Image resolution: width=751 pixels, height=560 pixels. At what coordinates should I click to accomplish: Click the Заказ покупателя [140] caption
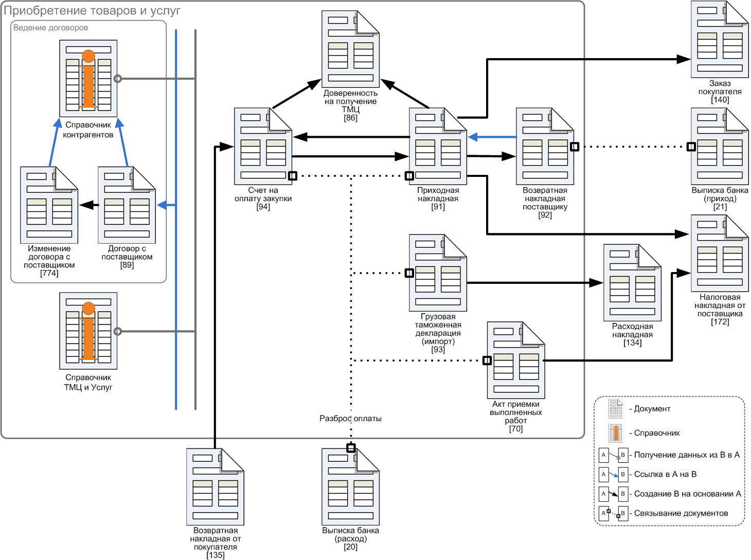pyautogui.click(x=720, y=92)
